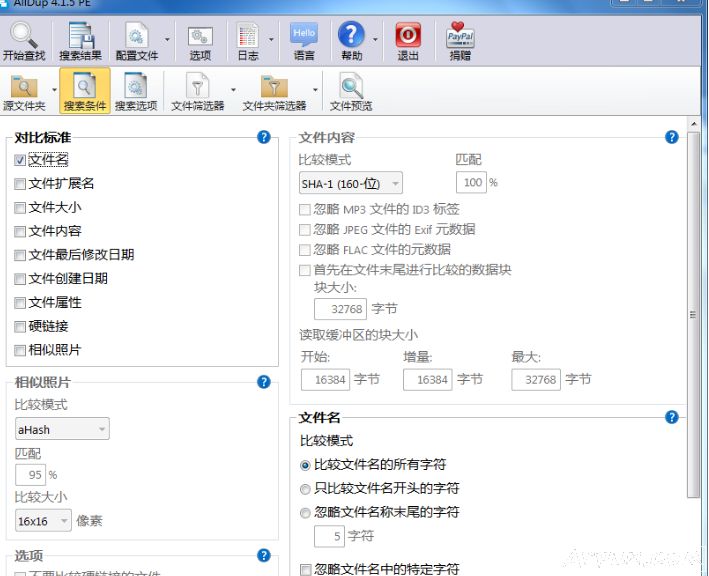Click the 95 % photo match field

click(31, 475)
